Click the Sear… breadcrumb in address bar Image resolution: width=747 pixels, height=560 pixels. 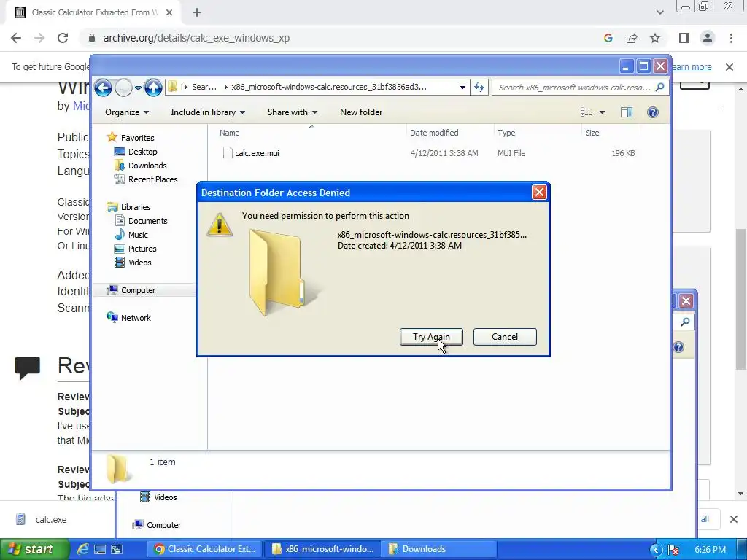click(204, 87)
